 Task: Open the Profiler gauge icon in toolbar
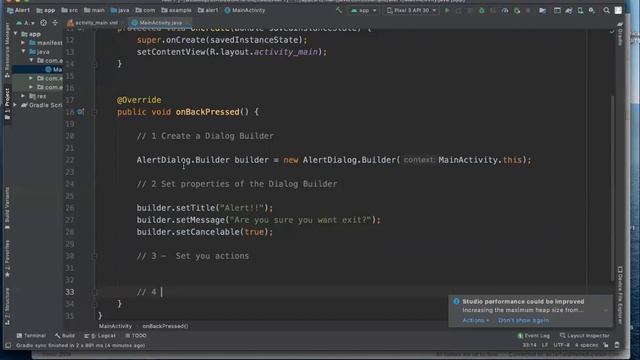pyautogui.click(x=505, y=11)
